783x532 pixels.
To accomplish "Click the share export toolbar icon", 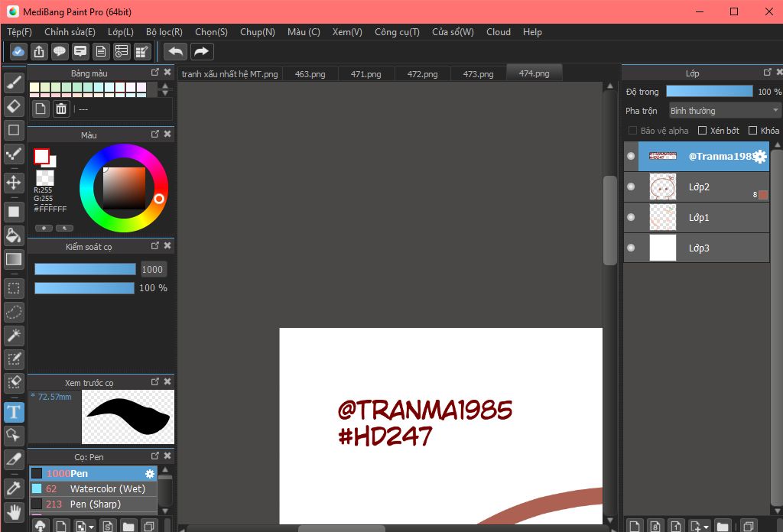I will [39, 51].
